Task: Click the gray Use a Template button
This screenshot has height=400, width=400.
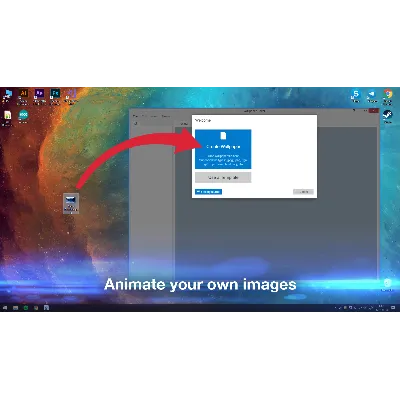Action: tap(223, 177)
